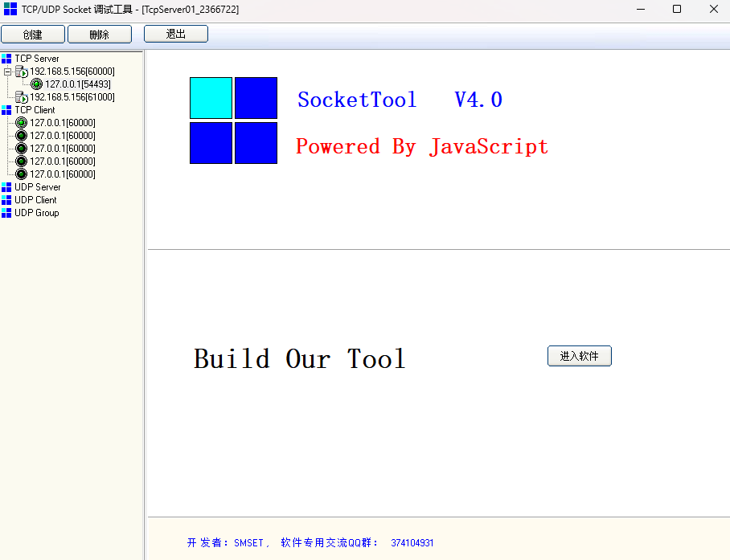Select the 192.168.5.156[60000] server entry

72,72
